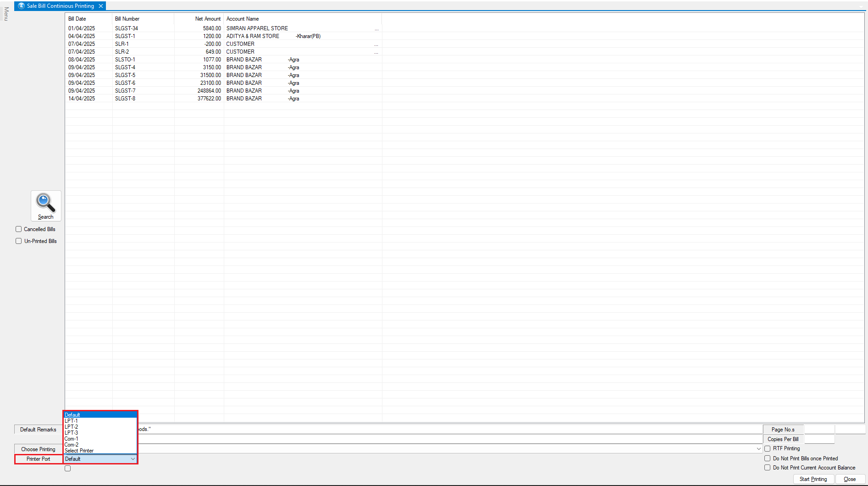The height and width of the screenshot is (486, 868).
Task: Choose Com-2 in the printer port list
Action: coord(72,445)
